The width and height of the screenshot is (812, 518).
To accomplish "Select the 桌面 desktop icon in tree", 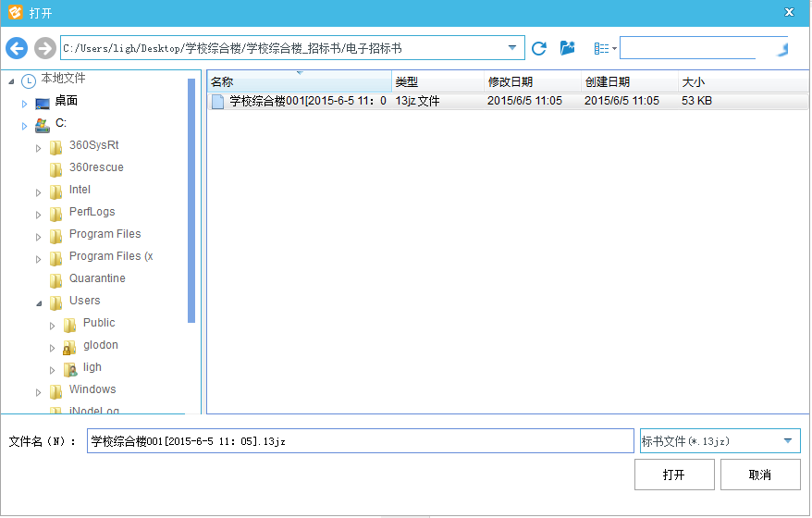I will [43, 102].
